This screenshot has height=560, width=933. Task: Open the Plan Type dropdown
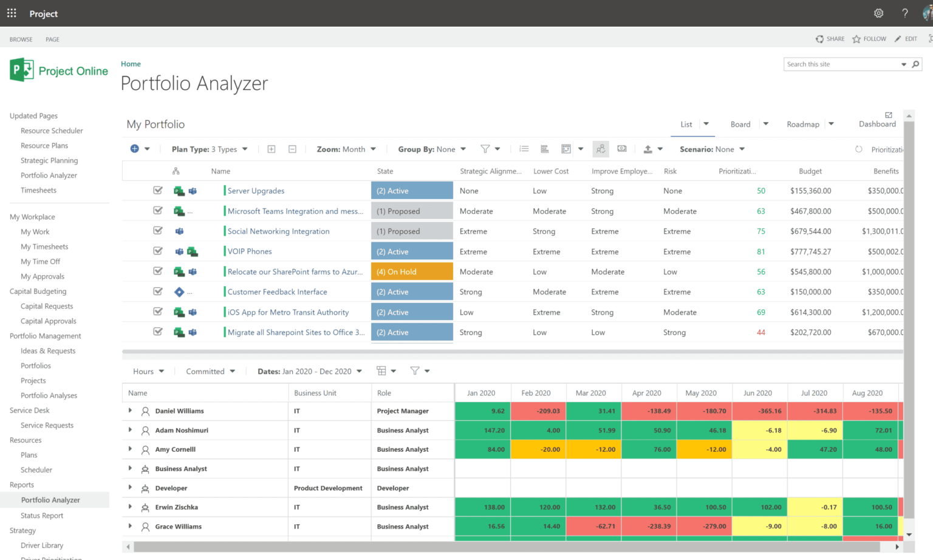(x=210, y=149)
